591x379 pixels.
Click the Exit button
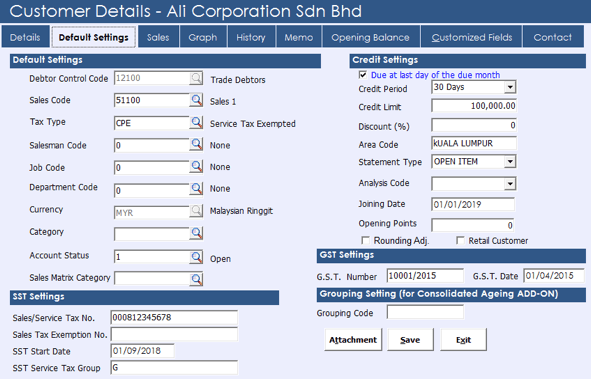464,340
